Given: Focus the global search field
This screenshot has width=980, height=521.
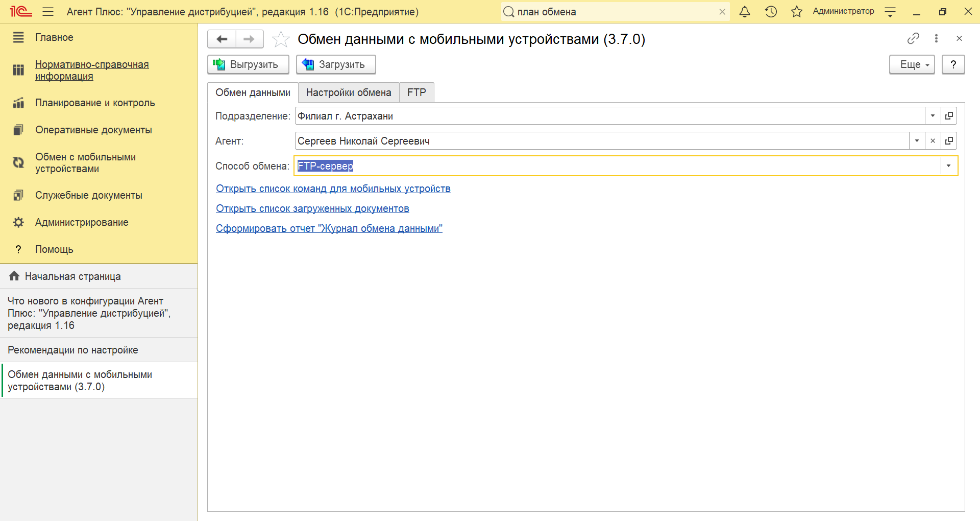Looking at the screenshot, I should 615,12.
